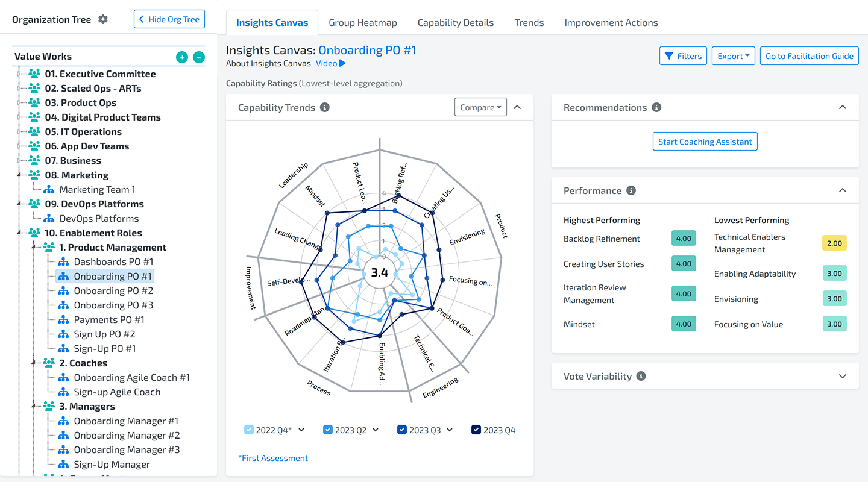Screen dimensions: 868x482
Task: Click green minus collapse-all tree icon
Action: pyautogui.click(x=199, y=57)
